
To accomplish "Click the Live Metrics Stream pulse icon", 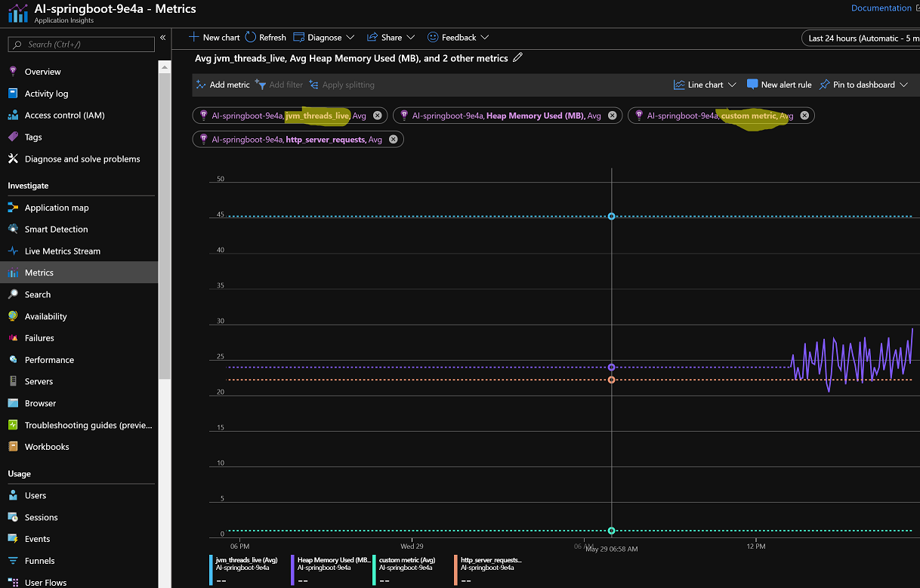I will tap(12, 251).
